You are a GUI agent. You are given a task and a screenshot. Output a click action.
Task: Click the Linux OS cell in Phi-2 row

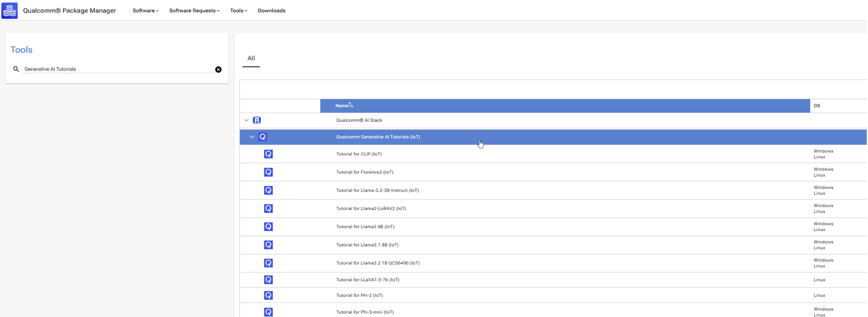tap(819, 295)
